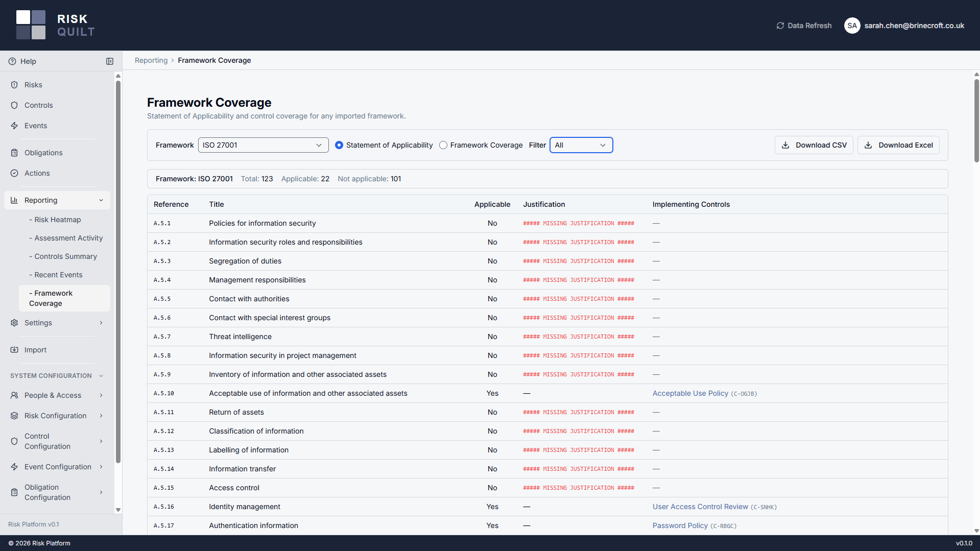Click the Risk Configuration layers icon
980x551 pixels.
coord(14,416)
